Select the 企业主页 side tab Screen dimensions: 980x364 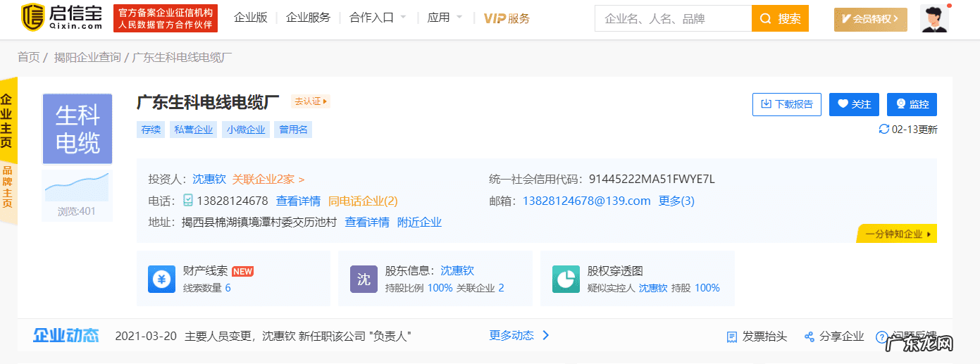coord(7,120)
